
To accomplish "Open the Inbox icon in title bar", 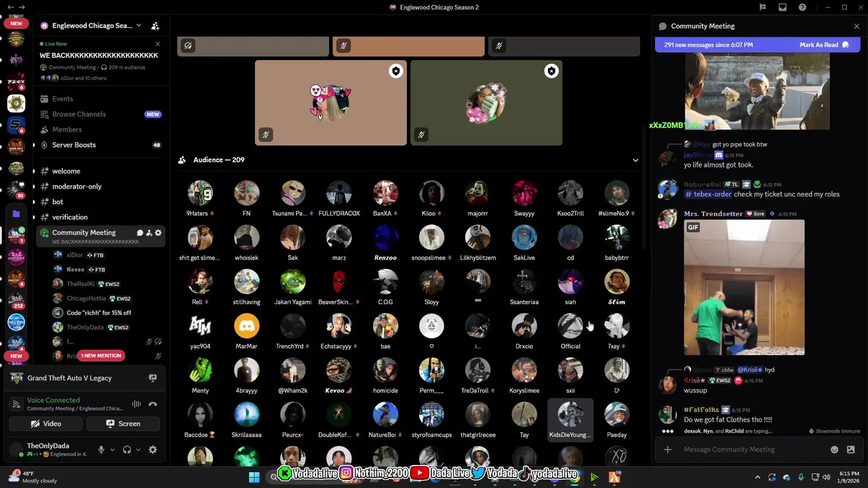I will tap(783, 7).
